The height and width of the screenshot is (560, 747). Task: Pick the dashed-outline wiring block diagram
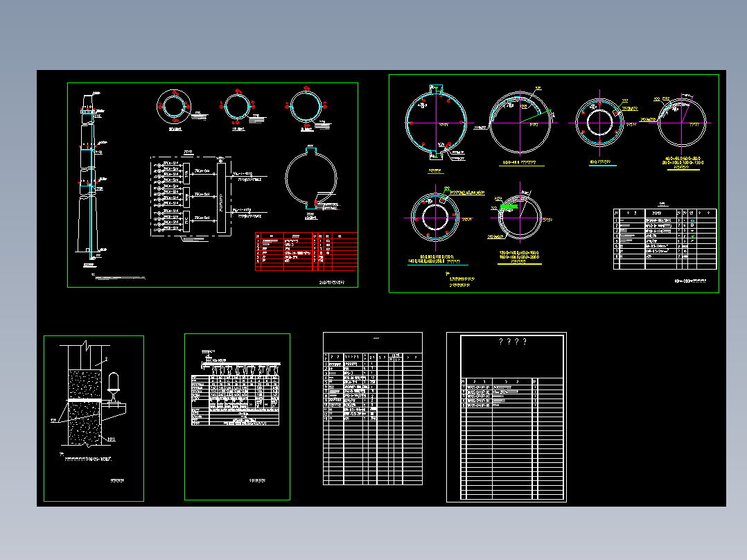pos(191,196)
